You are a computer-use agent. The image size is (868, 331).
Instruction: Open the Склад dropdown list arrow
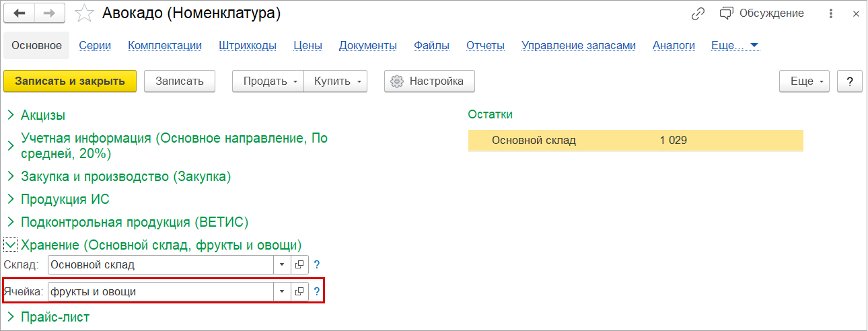point(283,265)
